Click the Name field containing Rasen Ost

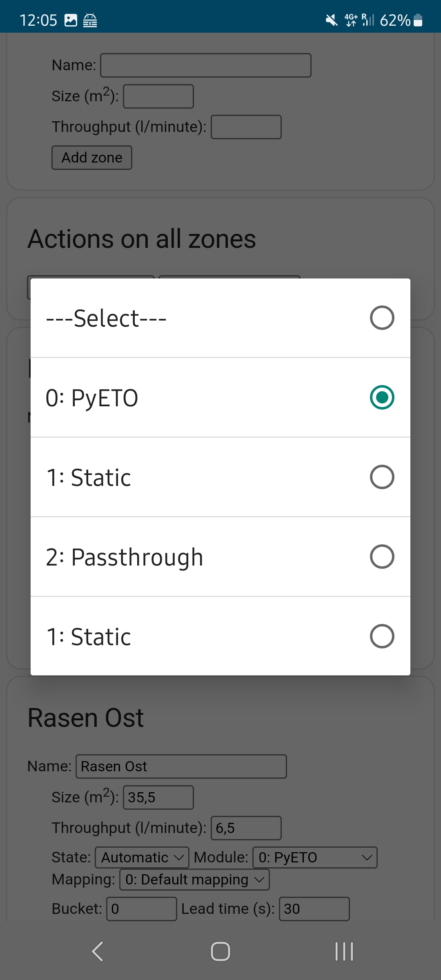181,766
